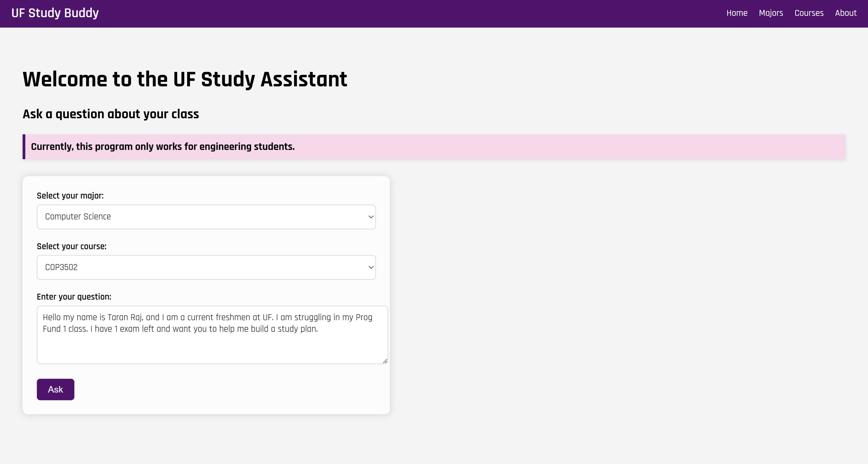Open the Majors nav link

click(771, 13)
